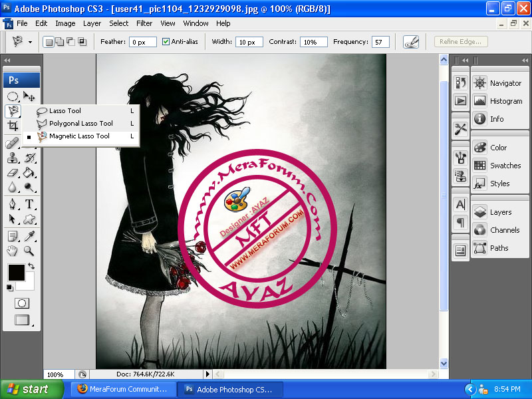Open the Lasso tool flyout group
The width and height of the screenshot is (532, 399).
pos(13,111)
